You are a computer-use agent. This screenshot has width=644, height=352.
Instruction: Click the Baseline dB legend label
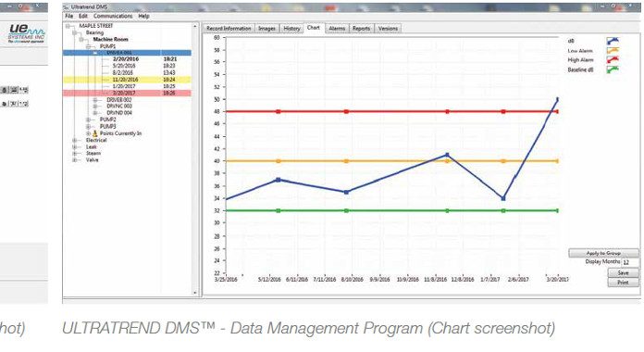click(x=580, y=69)
